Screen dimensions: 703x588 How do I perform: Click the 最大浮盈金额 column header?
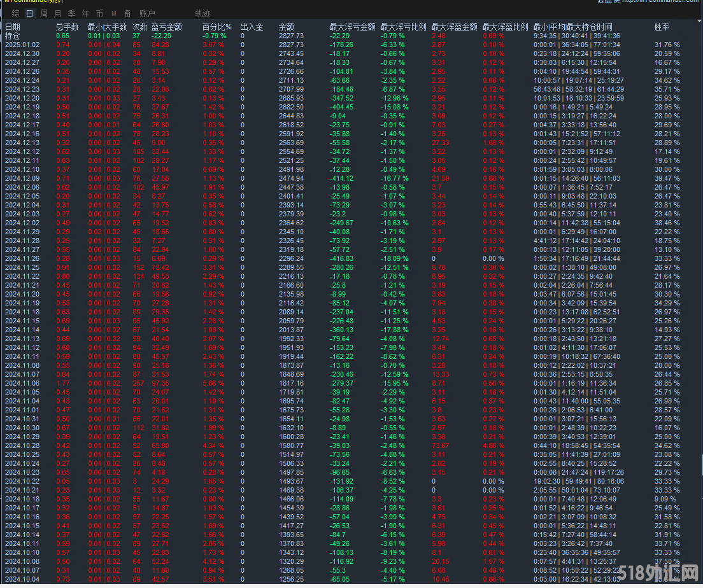(454, 27)
